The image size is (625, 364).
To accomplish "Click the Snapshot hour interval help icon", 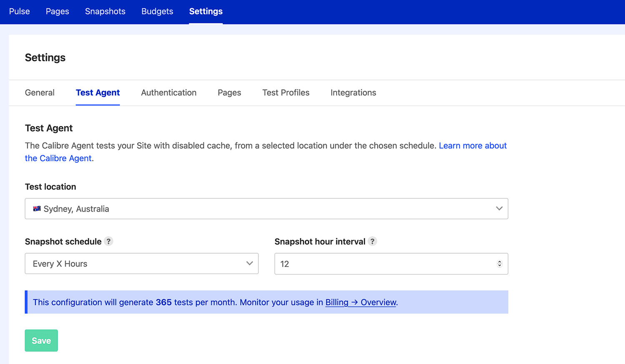I will coord(372,241).
